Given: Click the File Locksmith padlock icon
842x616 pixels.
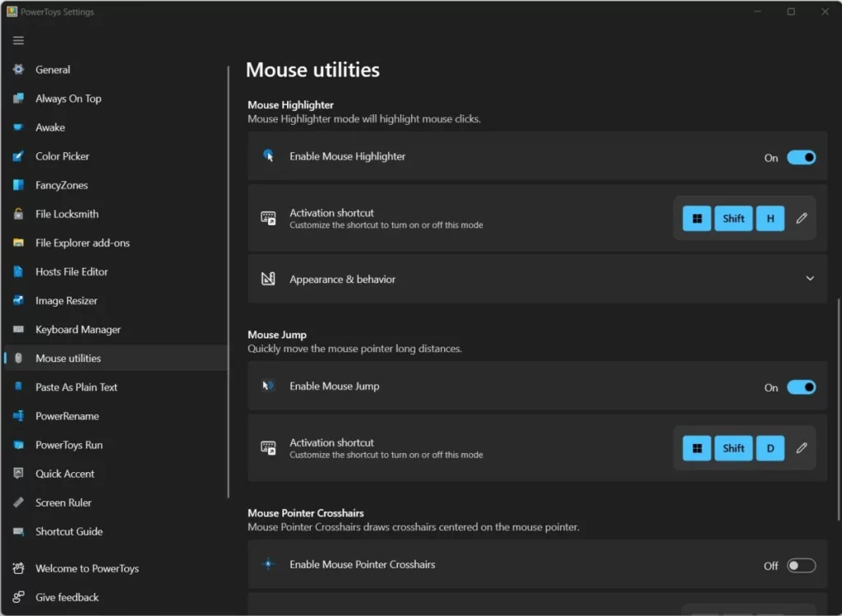Looking at the screenshot, I should pyautogui.click(x=18, y=214).
